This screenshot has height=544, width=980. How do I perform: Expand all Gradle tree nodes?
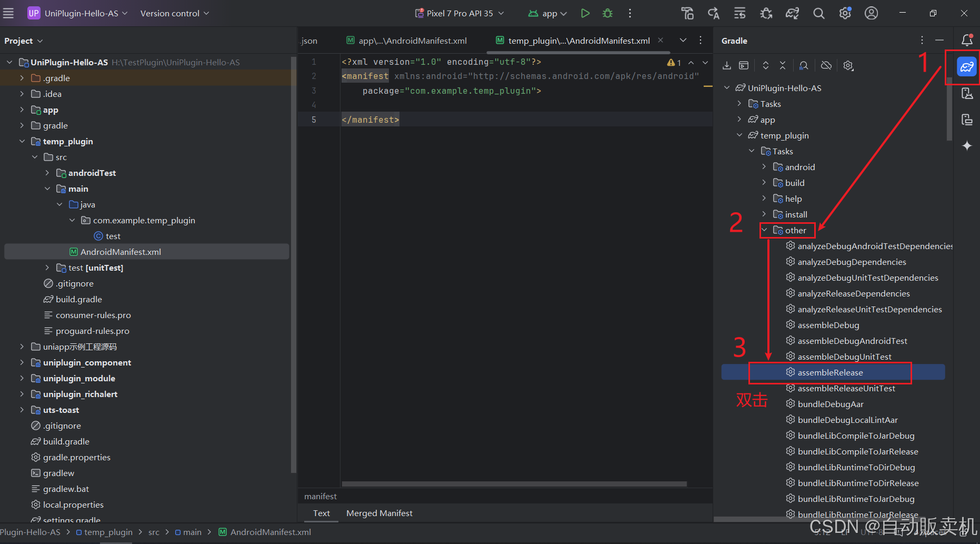[766, 65]
